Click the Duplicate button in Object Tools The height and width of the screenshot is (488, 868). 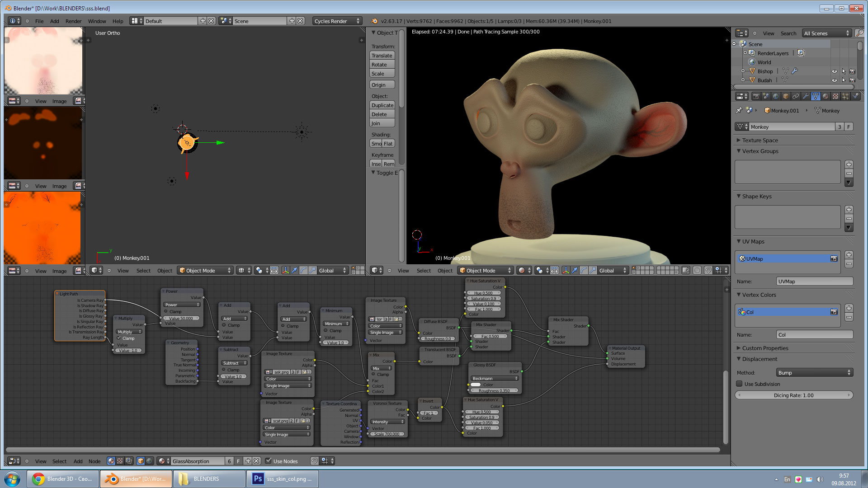click(382, 104)
